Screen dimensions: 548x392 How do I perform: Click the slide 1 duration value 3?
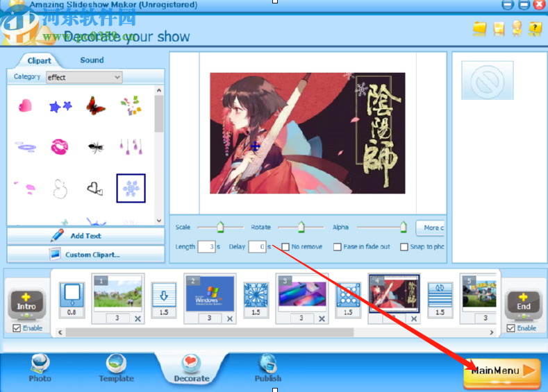tap(117, 318)
